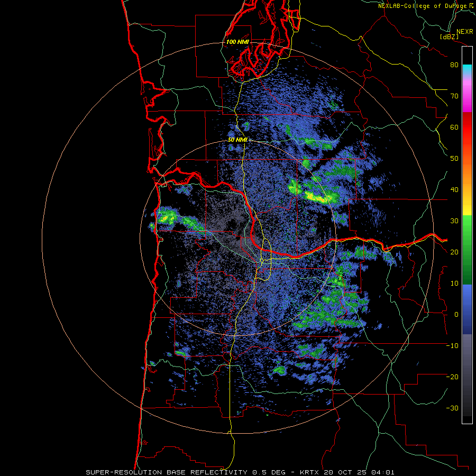Click the 40 value on the dBZ scale
Viewport: 476px width, 476px height.
454,190
